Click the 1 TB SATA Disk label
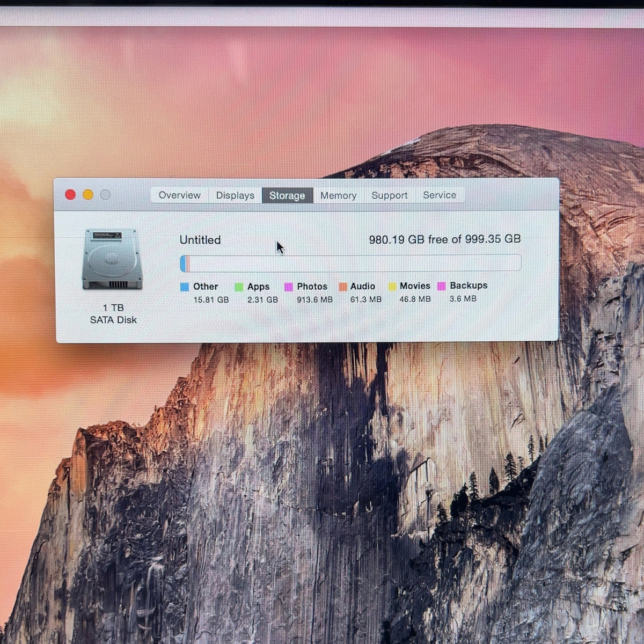Image resolution: width=644 pixels, height=644 pixels. pos(113,313)
